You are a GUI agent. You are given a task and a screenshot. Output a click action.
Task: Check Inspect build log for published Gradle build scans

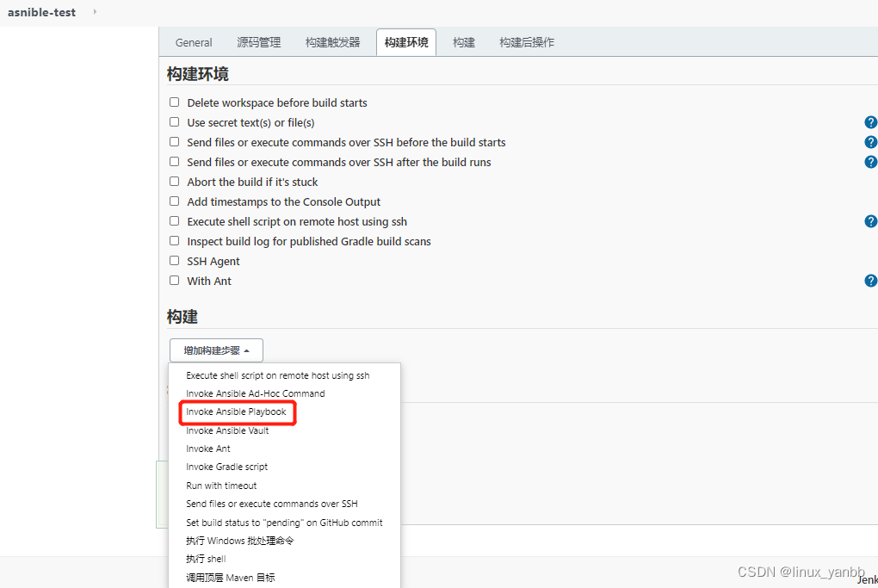pyautogui.click(x=174, y=241)
